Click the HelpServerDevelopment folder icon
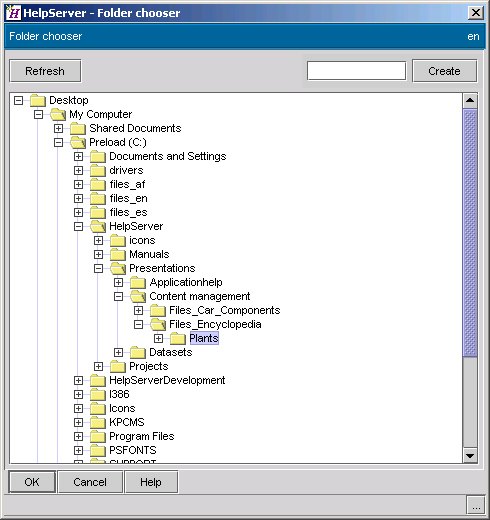 point(98,380)
